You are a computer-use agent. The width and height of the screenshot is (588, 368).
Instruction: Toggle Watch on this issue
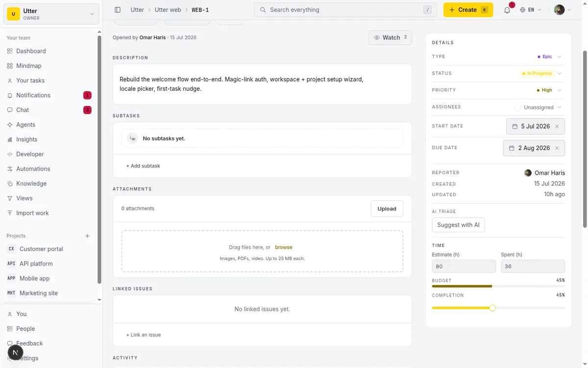pos(390,38)
